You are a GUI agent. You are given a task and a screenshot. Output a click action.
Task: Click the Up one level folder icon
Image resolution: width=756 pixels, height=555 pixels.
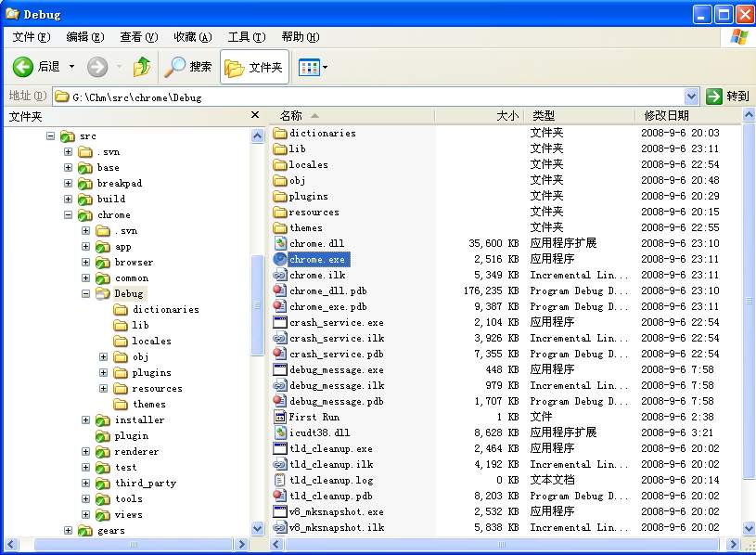(144, 66)
